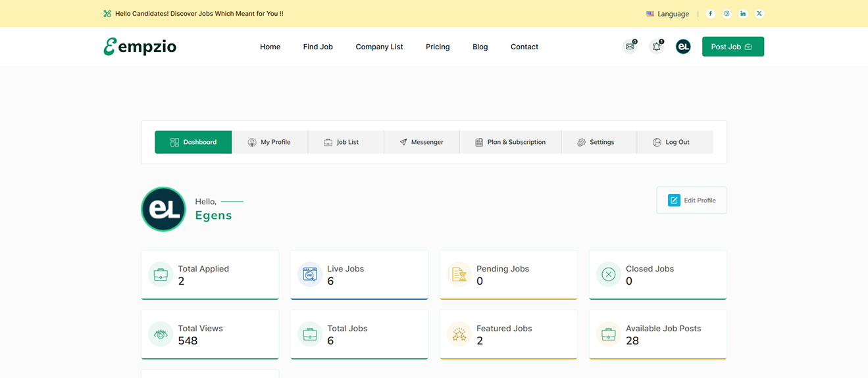Click the Total Views value 548
This screenshot has height=378, width=868.
tap(188, 341)
